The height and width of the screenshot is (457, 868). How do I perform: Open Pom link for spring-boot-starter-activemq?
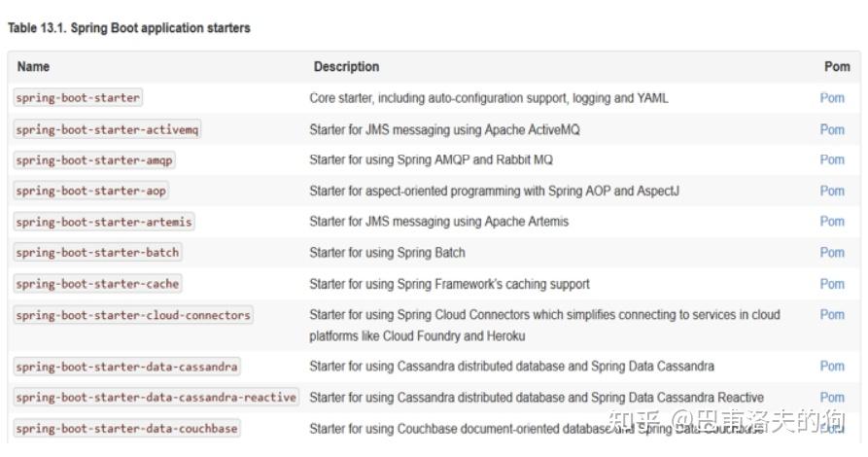coord(832,129)
